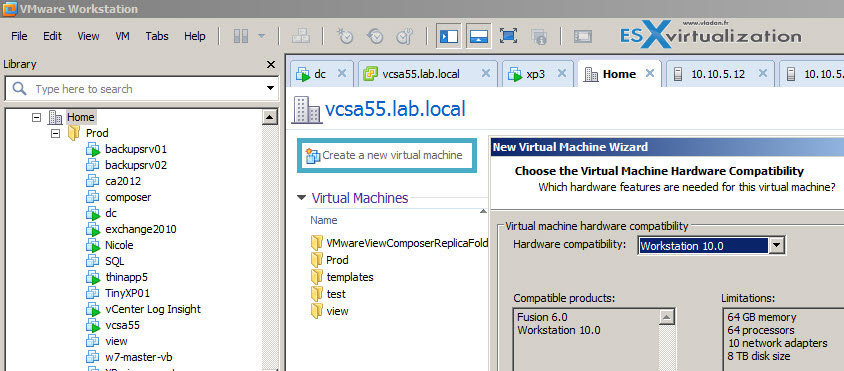Close the Library panel
This screenshot has width=844, height=371.
click(271, 65)
